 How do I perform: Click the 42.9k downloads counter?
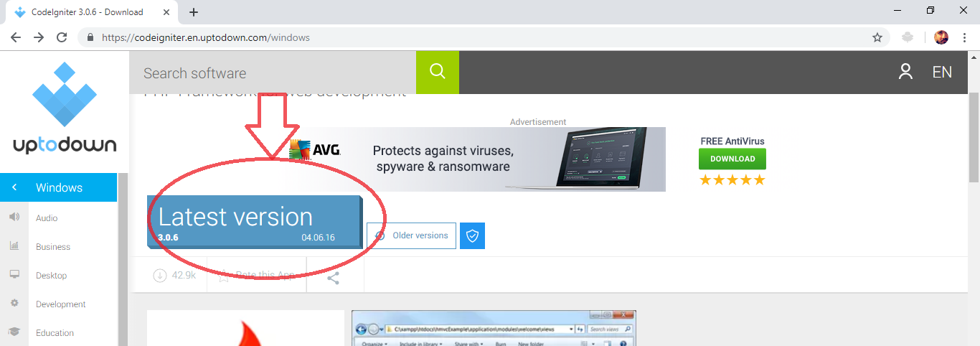(174, 275)
